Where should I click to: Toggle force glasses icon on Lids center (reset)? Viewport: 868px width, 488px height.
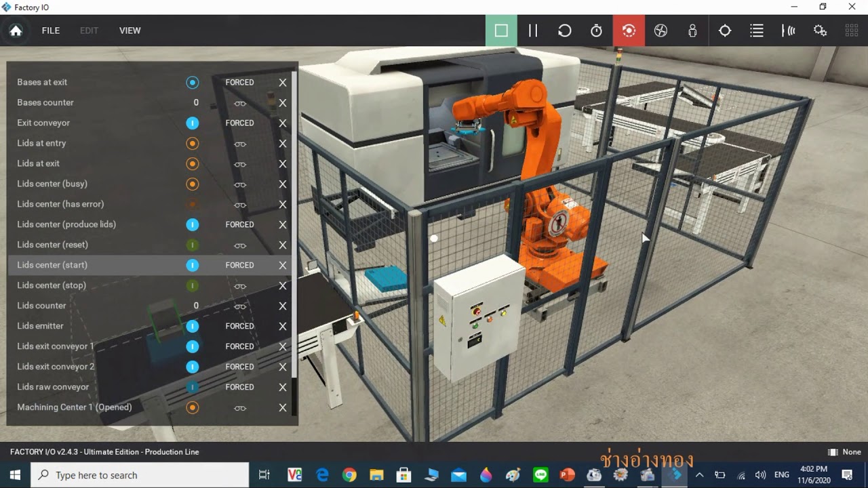pos(240,245)
